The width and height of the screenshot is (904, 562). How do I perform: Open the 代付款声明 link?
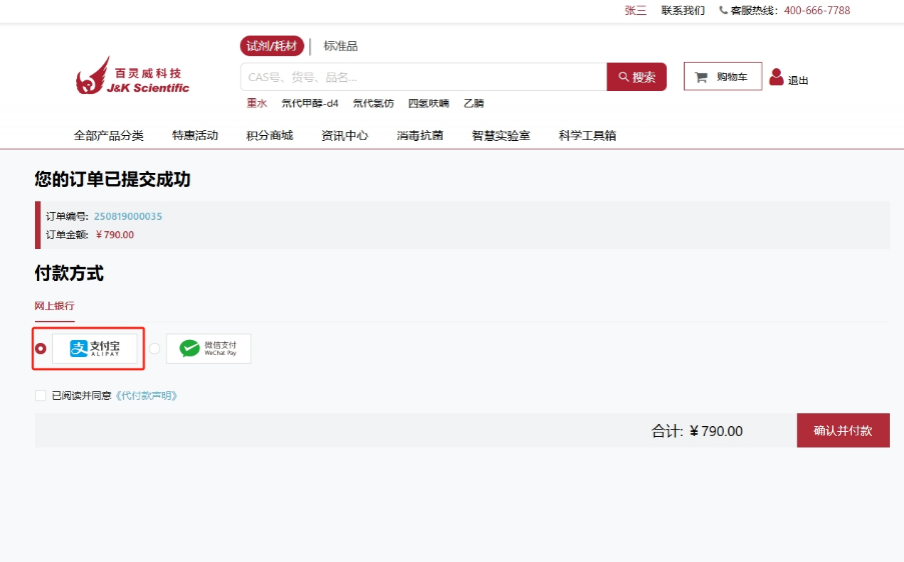click(146, 396)
